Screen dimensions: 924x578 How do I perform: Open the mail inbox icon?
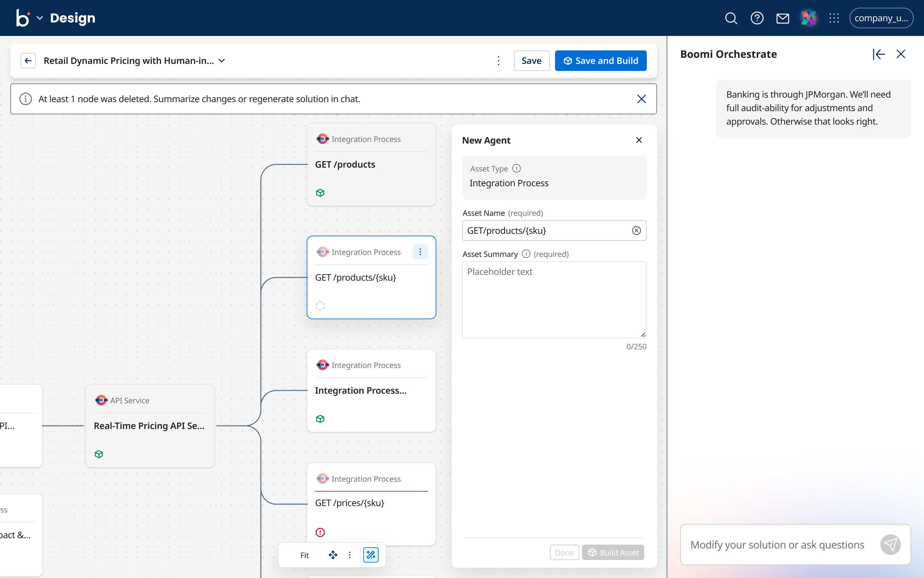pos(783,18)
